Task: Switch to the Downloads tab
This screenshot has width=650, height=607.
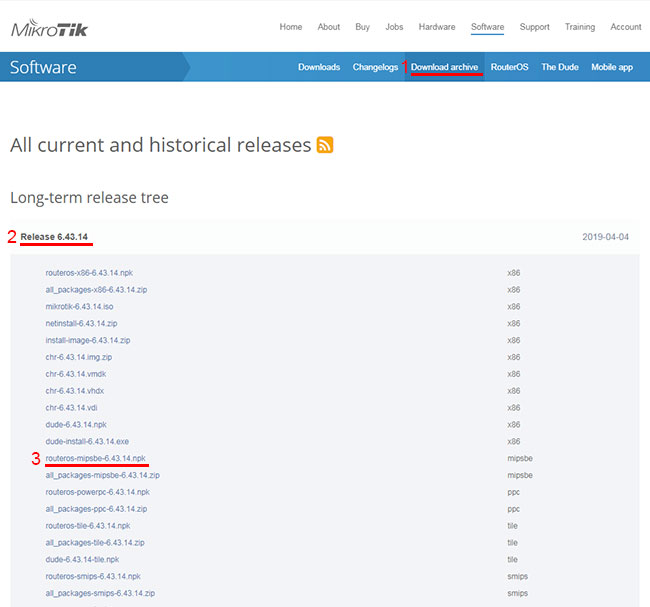Action: pyautogui.click(x=319, y=67)
